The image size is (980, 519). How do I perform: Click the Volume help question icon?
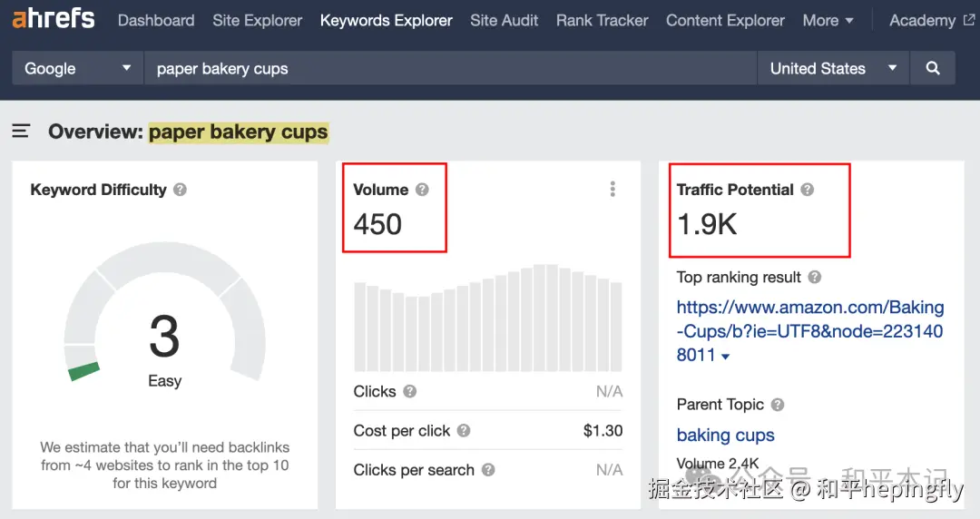click(422, 190)
